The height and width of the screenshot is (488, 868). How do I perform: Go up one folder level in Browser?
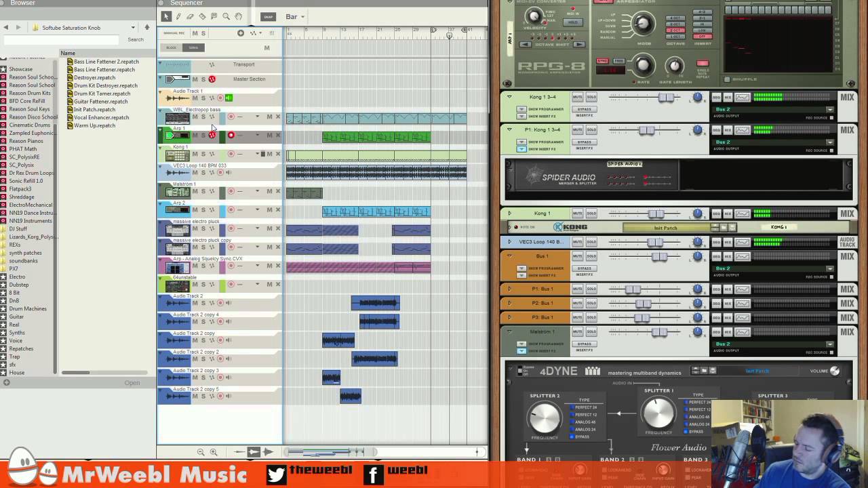pyautogui.click(x=146, y=27)
